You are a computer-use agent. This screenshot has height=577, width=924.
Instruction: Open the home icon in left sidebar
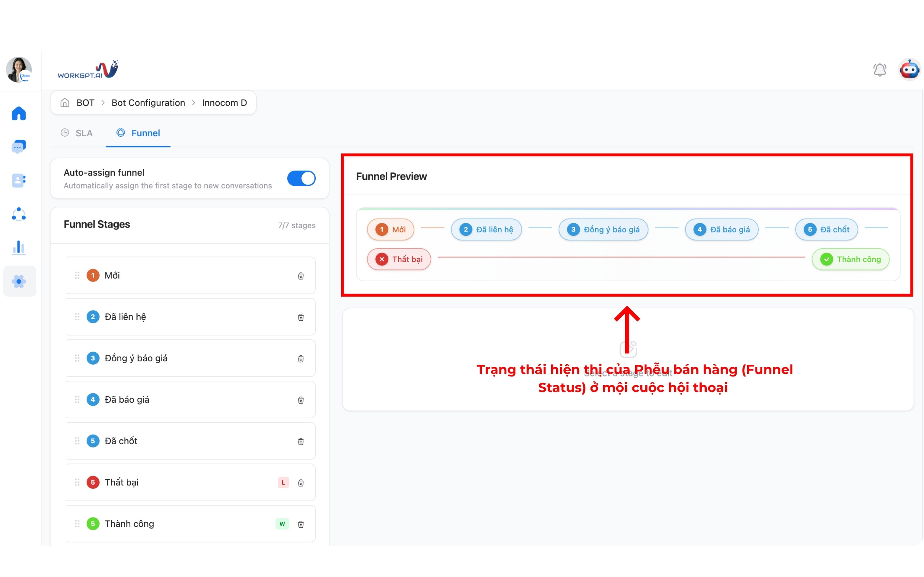click(18, 113)
